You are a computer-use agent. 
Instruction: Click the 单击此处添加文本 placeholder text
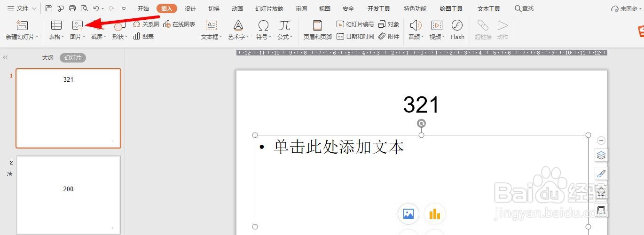point(339,147)
